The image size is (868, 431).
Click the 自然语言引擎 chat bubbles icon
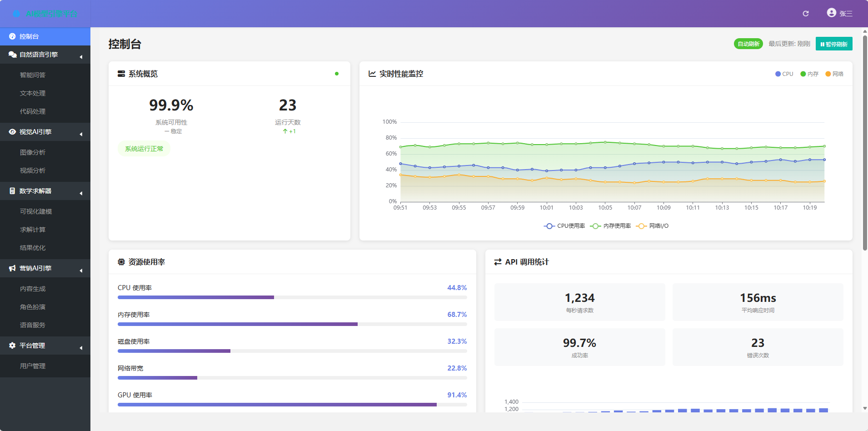coord(12,55)
